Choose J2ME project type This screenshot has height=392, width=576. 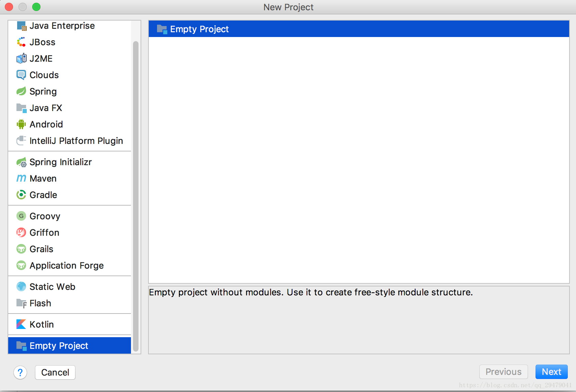tap(70, 59)
